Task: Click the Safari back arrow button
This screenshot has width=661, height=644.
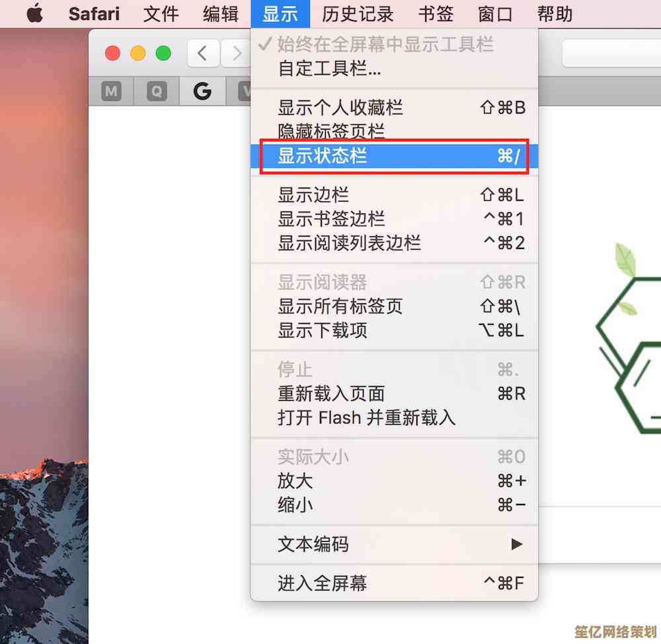Action: pos(203,54)
